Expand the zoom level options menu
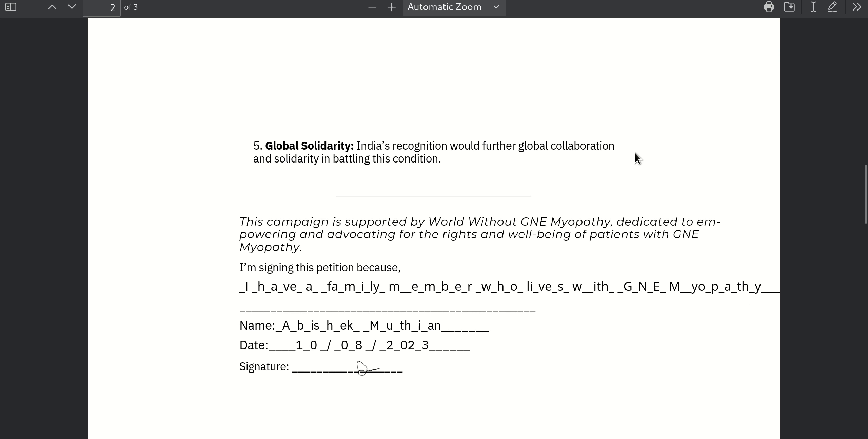Image resolution: width=868 pixels, height=439 pixels. pyautogui.click(x=495, y=7)
